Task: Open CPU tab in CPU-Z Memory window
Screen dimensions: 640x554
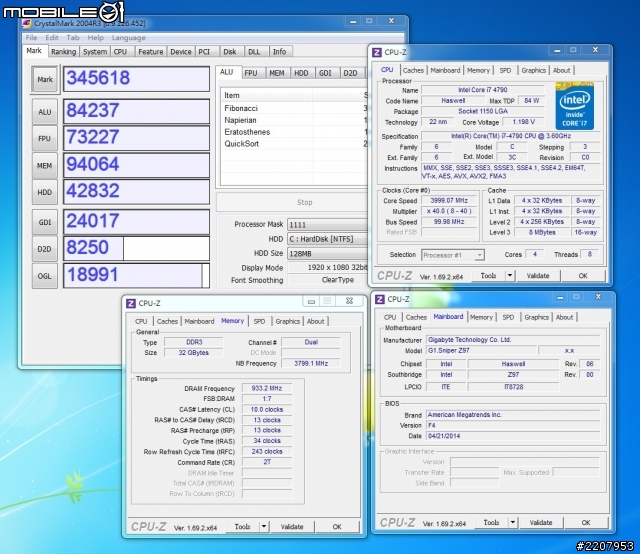Action: pyautogui.click(x=141, y=321)
